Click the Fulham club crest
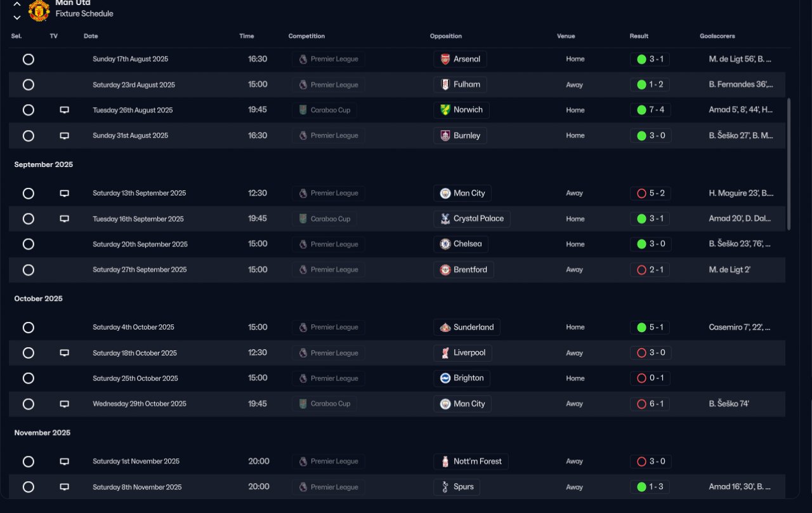812x513 pixels. pos(445,84)
